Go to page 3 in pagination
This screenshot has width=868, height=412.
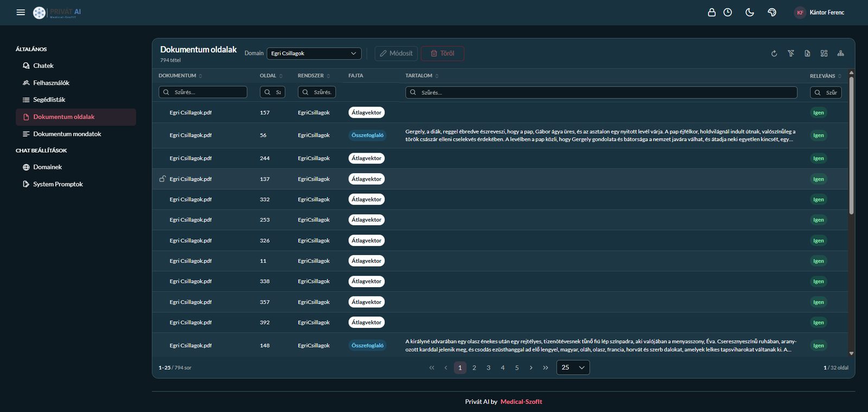coord(488,367)
